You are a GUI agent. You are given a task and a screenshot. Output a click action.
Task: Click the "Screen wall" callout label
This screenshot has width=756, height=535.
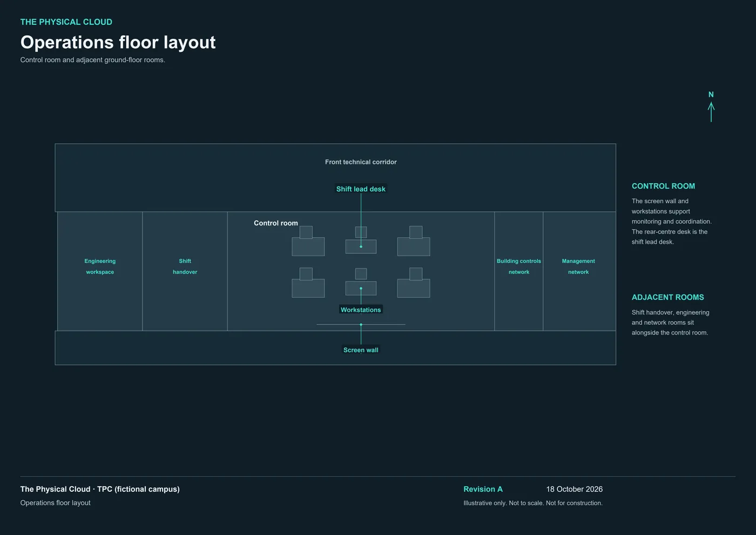tap(361, 350)
